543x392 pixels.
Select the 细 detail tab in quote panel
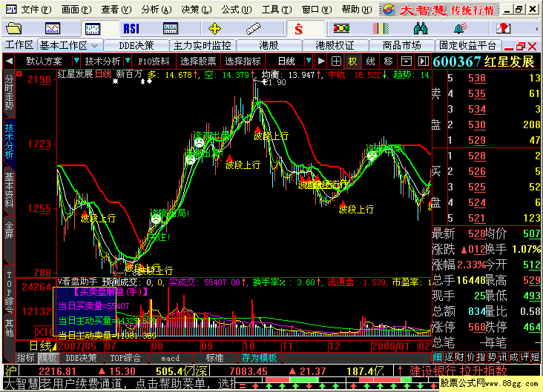click(x=438, y=357)
